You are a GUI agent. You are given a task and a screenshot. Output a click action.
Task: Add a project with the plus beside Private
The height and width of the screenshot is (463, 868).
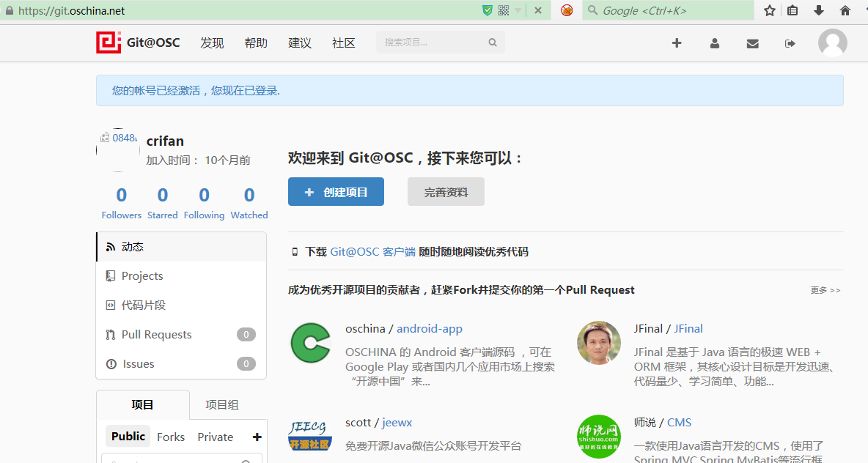(x=257, y=437)
